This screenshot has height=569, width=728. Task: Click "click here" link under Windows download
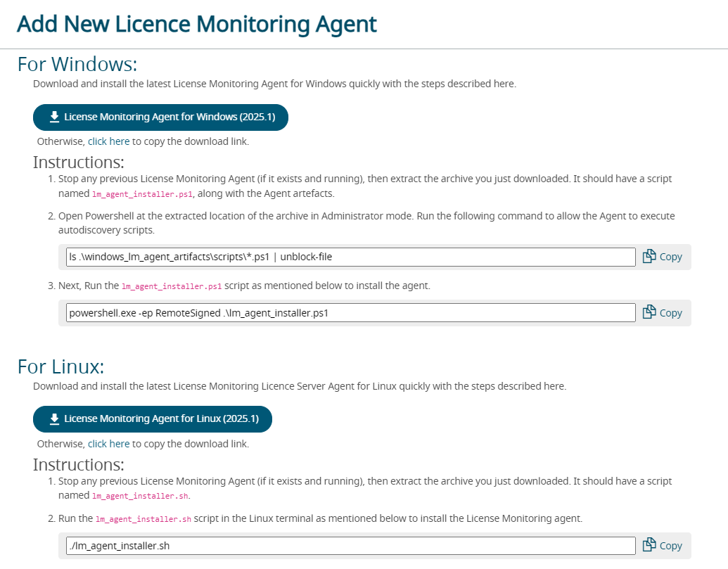[x=108, y=141]
